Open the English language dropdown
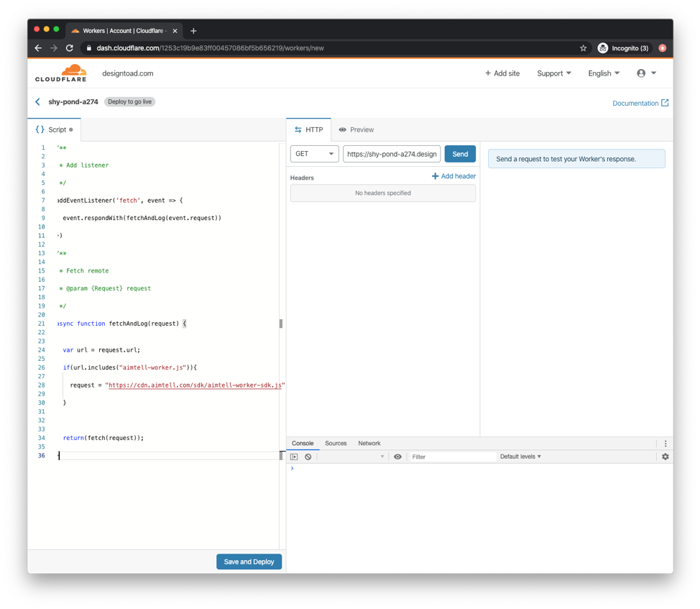Viewport: 700px width, 609px height. (x=604, y=73)
